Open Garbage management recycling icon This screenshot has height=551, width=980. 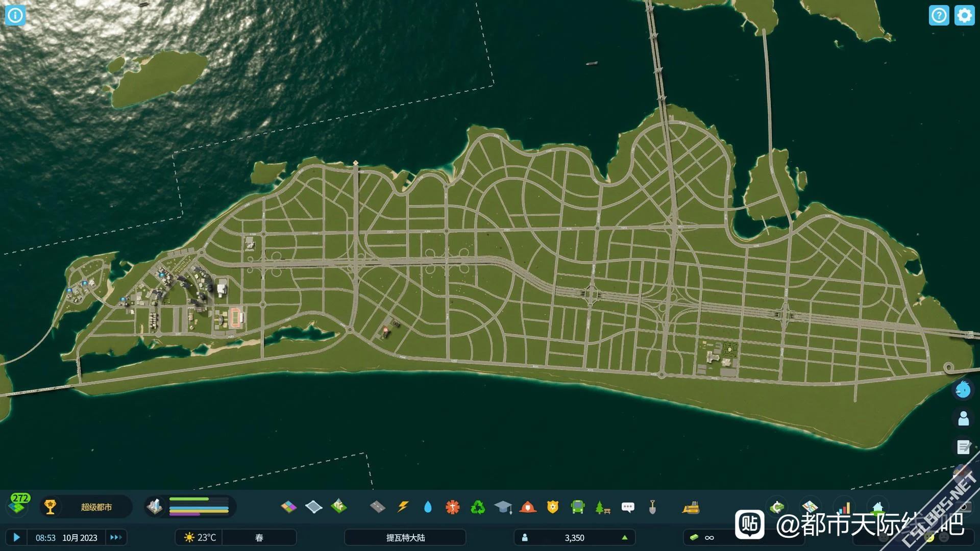click(478, 507)
